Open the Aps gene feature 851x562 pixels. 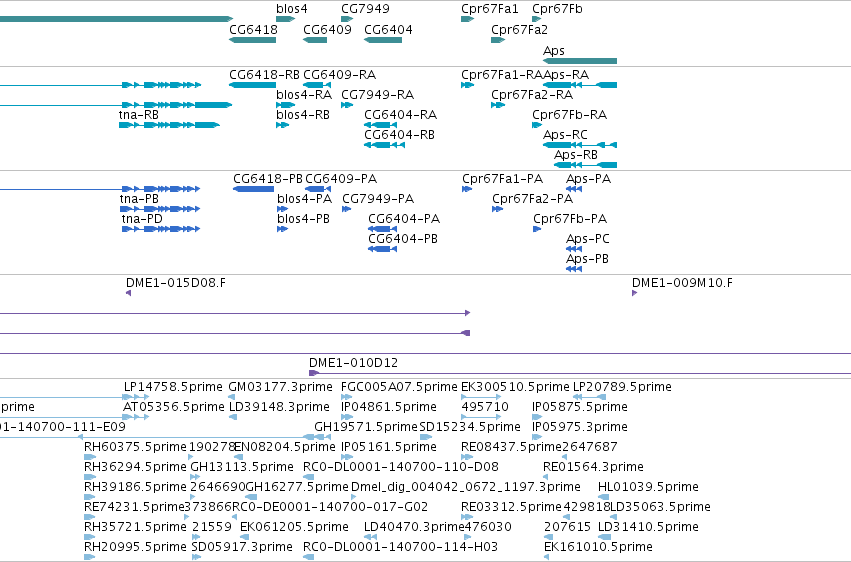point(580,61)
